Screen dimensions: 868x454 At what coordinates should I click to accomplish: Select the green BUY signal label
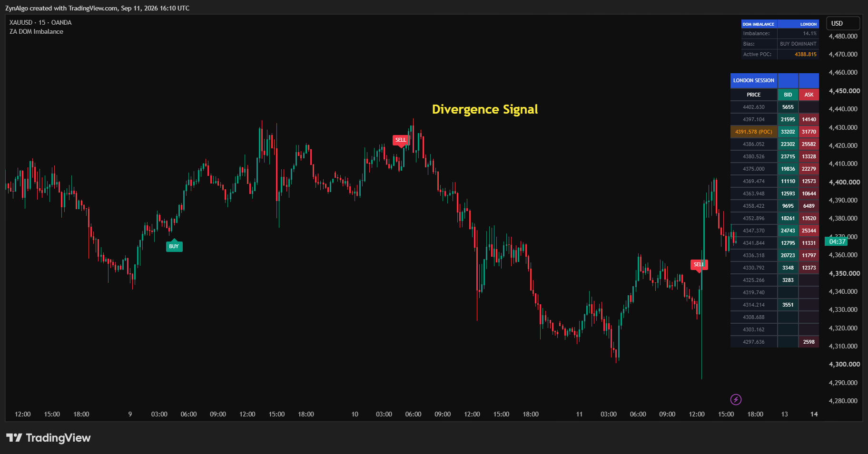174,246
